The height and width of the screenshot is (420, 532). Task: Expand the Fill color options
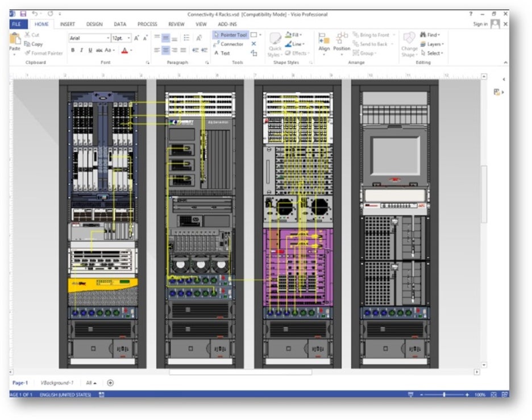pos(301,35)
